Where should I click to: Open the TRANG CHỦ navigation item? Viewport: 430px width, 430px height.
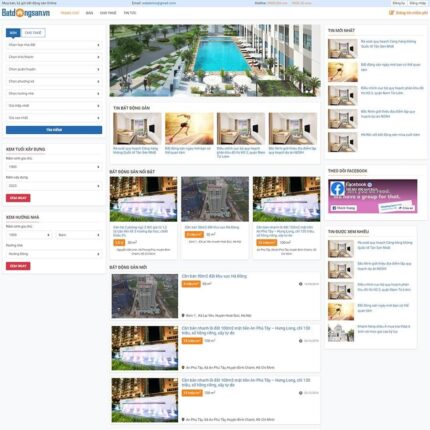tap(70, 13)
